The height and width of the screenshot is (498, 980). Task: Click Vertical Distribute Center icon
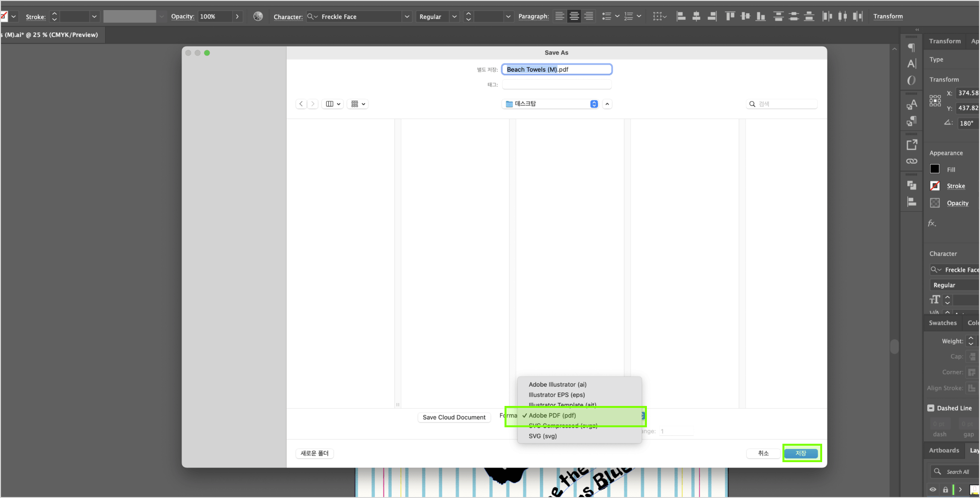(x=794, y=16)
